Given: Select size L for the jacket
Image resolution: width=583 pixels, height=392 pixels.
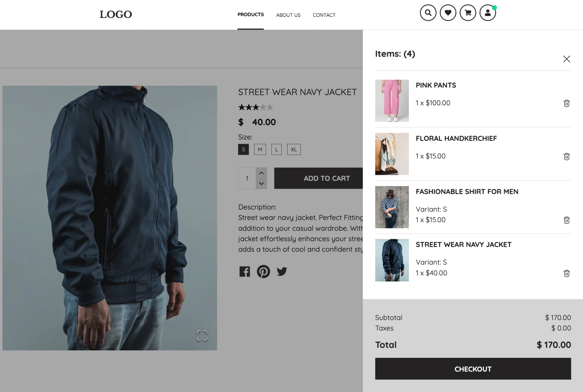Looking at the screenshot, I should coord(276,149).
